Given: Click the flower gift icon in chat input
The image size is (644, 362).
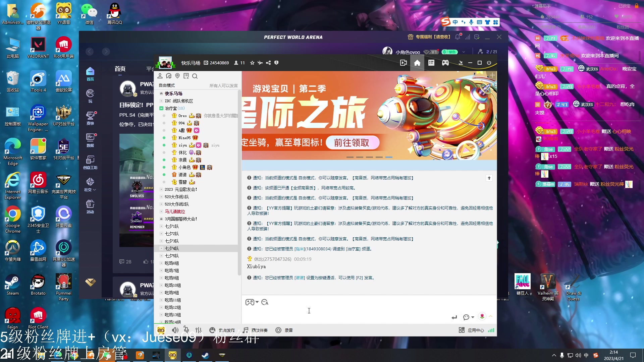Looking at the screenshot, I should tap(482, 316).
